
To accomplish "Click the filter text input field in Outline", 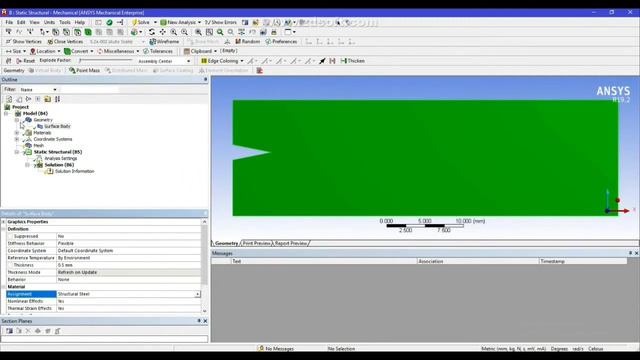I will pos(89,89).
